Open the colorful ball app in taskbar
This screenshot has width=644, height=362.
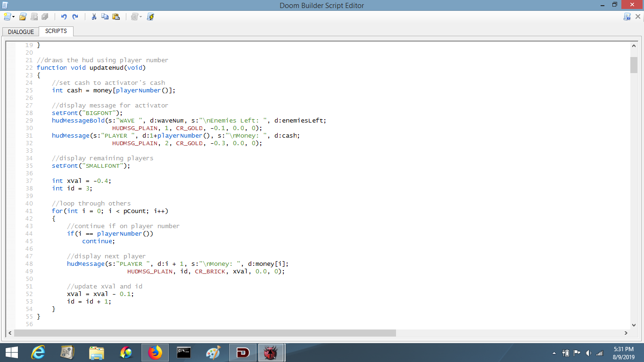coord(126,353)
